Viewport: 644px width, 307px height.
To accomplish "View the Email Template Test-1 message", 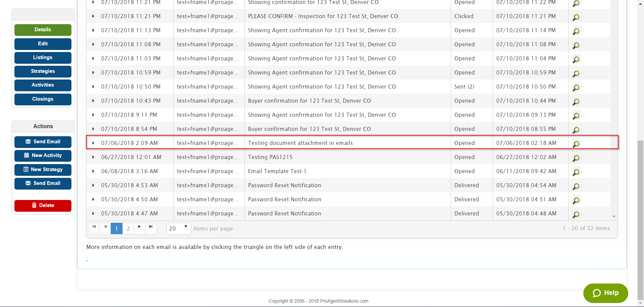I will pyautogui.click(x=576, y=172).
